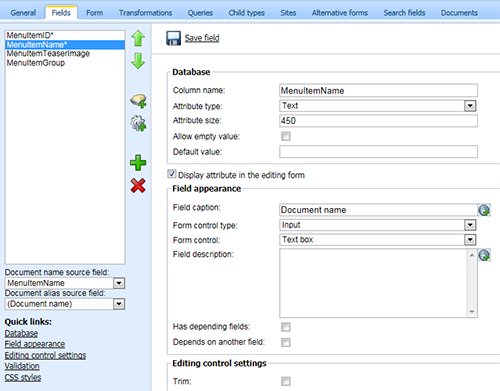Enable Has depending fields checkbox
Image resolution: width=500 pixels, height=391 pixels.
[x=286, y=327]
